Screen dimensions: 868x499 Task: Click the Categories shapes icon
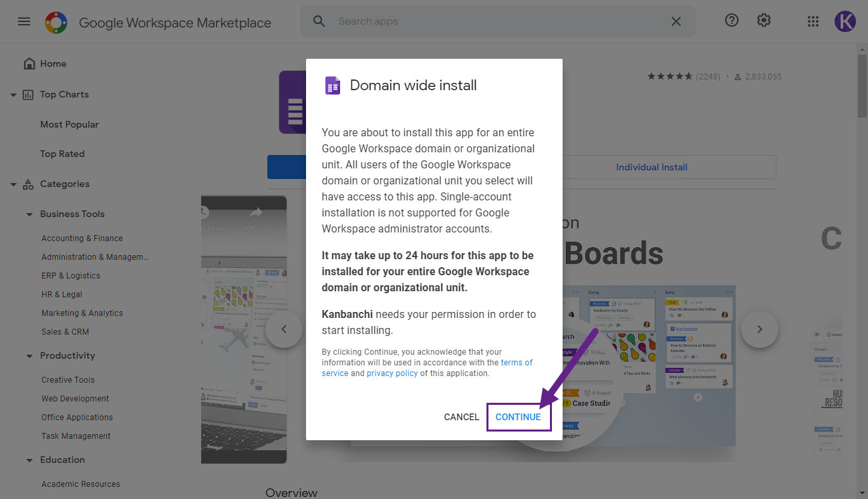pyautogui.click(x=28, y=184)
